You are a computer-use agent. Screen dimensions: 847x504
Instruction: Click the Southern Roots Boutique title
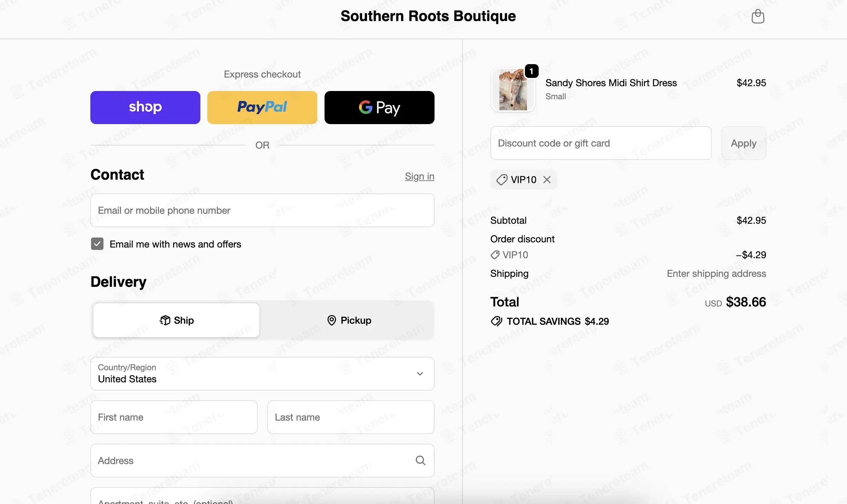coord(428,16)
